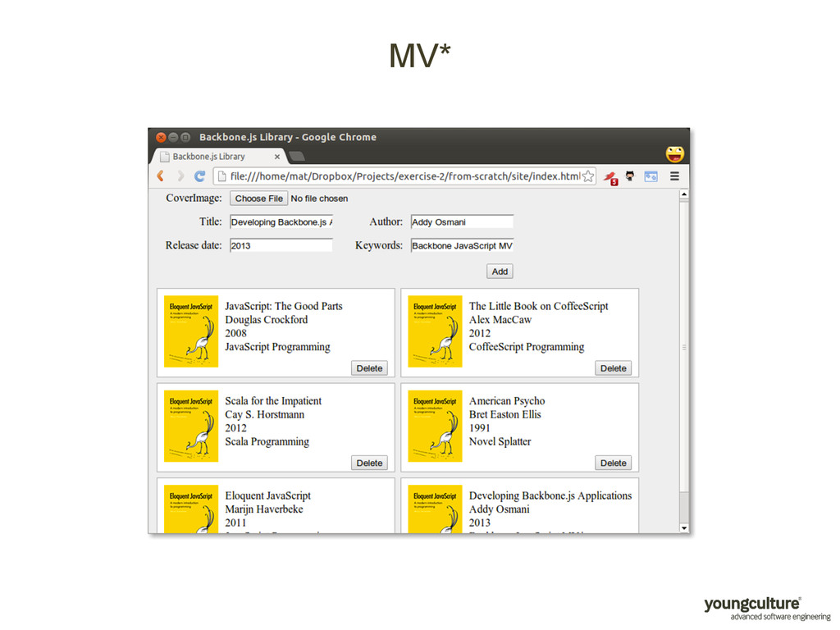This screenshot has height=630, width=840.
Task: Click the author name 'Douglas Crockford'
Action: point(267,320)
